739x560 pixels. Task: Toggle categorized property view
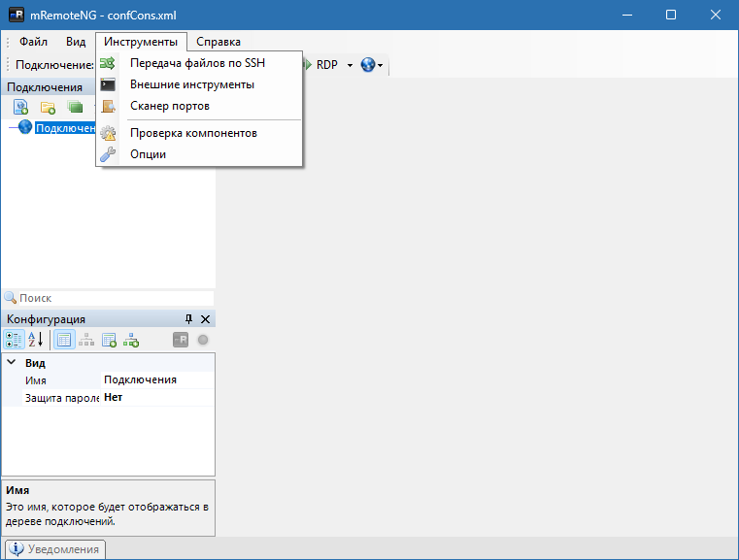coord(14,340)
